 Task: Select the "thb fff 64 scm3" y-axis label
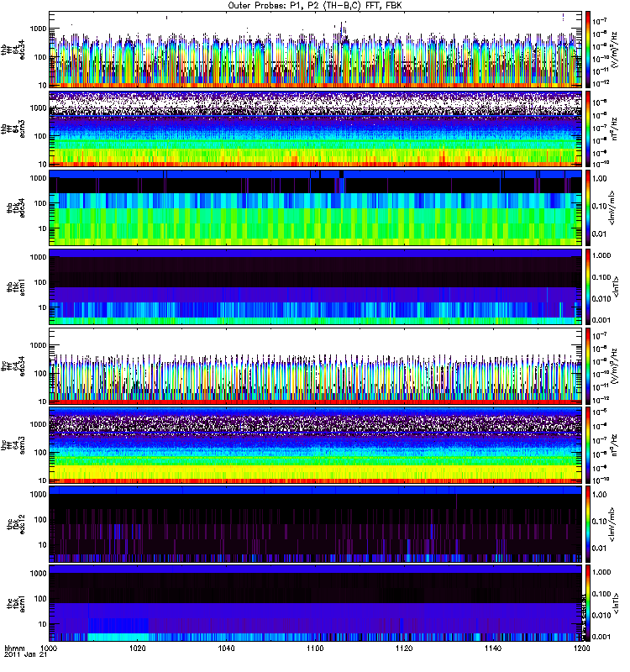click(x=13, y=129)
